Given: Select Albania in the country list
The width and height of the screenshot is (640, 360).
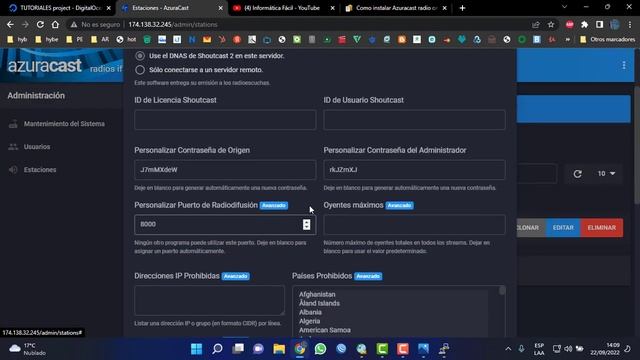Looking at the screenshot, I should [310, 312].
